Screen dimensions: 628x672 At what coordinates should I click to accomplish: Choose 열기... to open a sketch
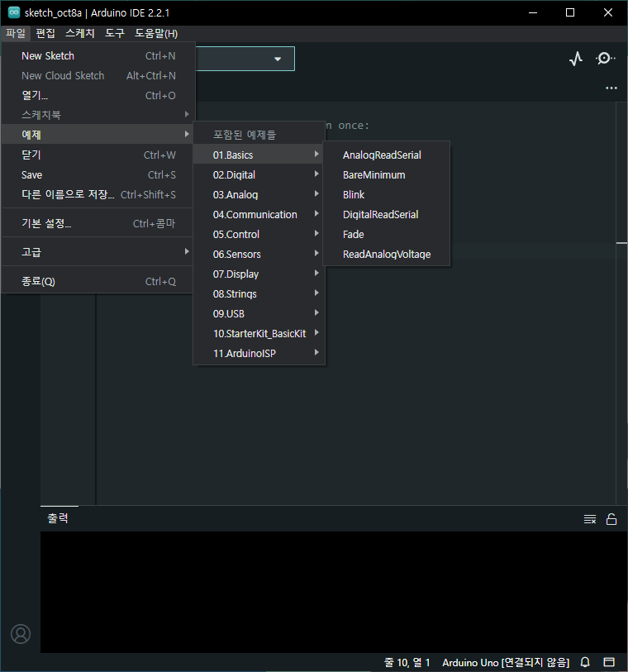98,96
